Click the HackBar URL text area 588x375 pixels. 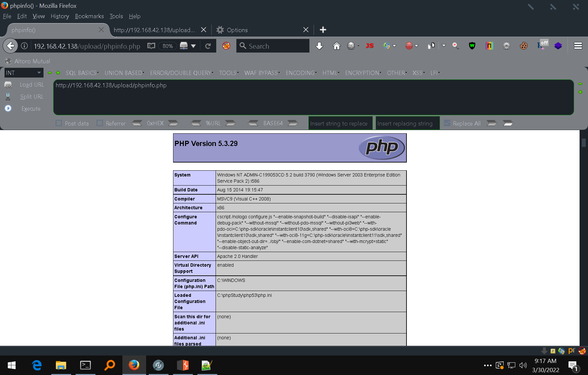313,97
